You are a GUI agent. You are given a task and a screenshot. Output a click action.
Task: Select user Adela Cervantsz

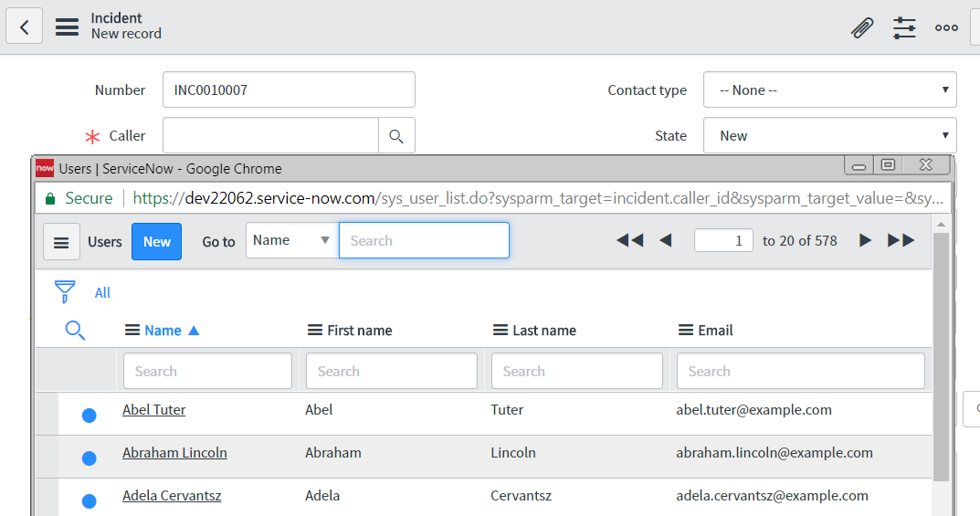click(x=172, y=496)
